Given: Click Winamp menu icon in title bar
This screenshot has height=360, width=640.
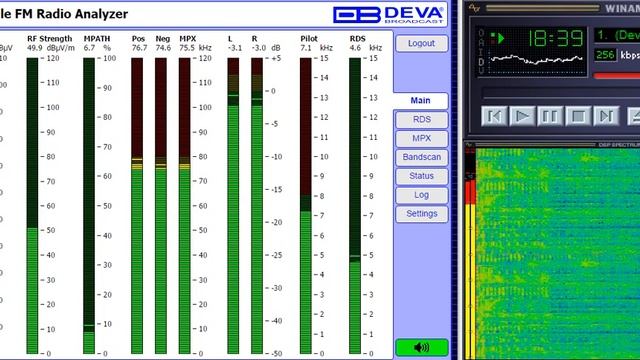Looking at the screenshot, I should (474, 8).
